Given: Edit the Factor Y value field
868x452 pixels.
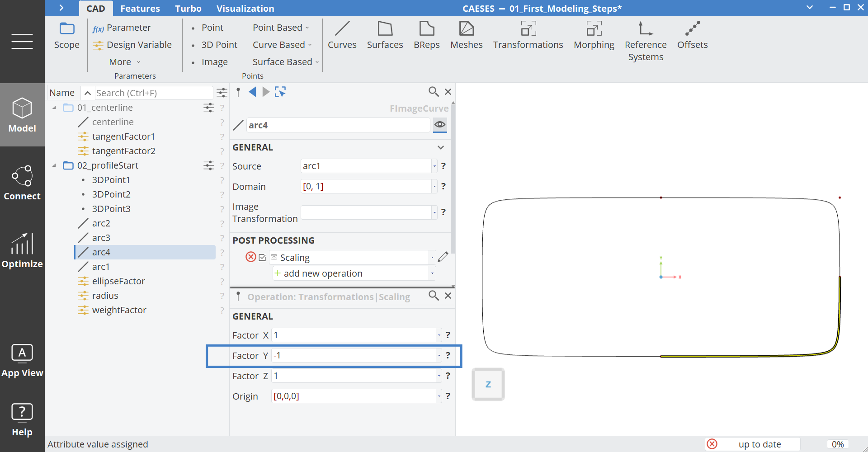Looking at the screenshot, I should (355, 355).
